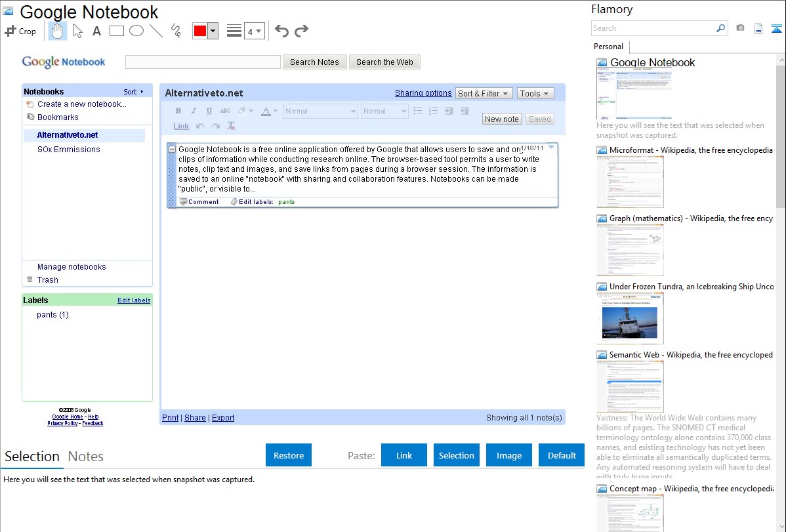The height and width of the screenshot is (532, 786).
Task: Expand the Sort & Filter menu
Action: tap(484, 93)
